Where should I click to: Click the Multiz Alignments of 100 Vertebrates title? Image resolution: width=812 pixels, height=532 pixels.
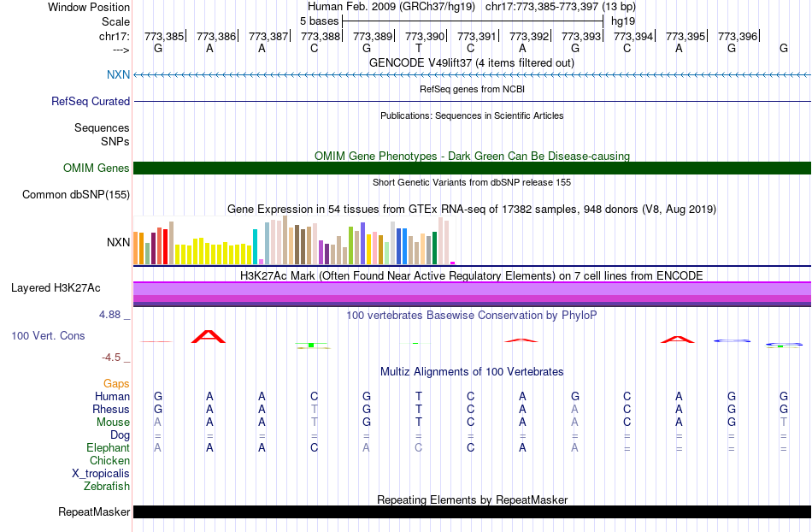472,371
